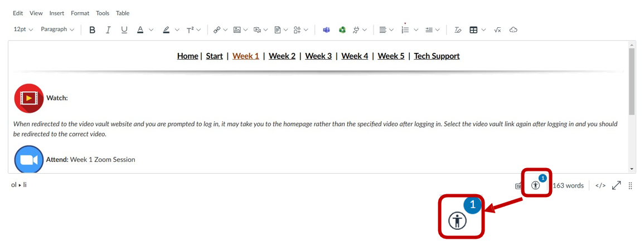Click the insert link icon
Viewport: 644px width, 246px height.
(x=217, y=30)
